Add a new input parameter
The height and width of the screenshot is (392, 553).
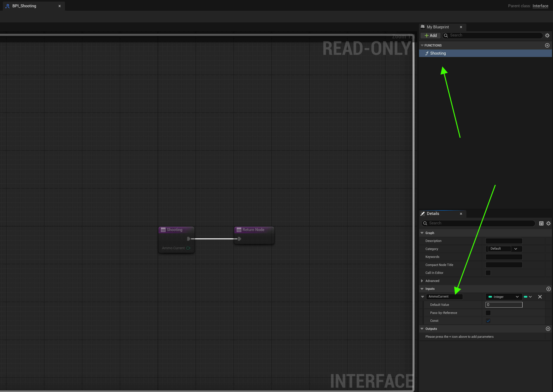pos(548,289)
